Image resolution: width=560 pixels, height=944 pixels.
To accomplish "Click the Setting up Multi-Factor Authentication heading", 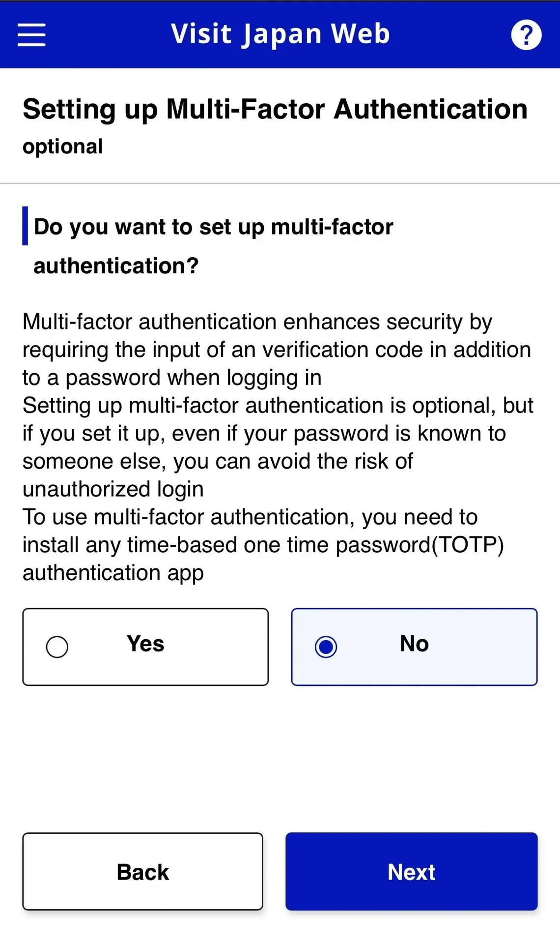I will tap(275, 109).
